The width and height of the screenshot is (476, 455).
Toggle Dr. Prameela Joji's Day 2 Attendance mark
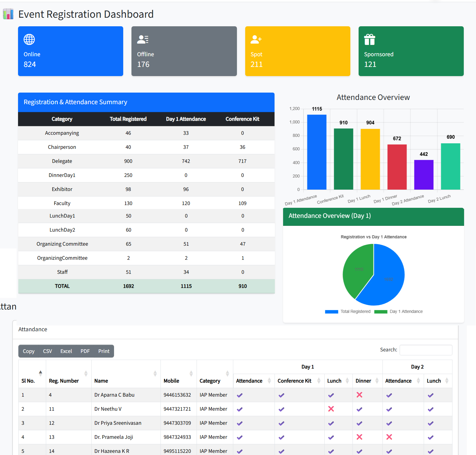pos(389,437)
